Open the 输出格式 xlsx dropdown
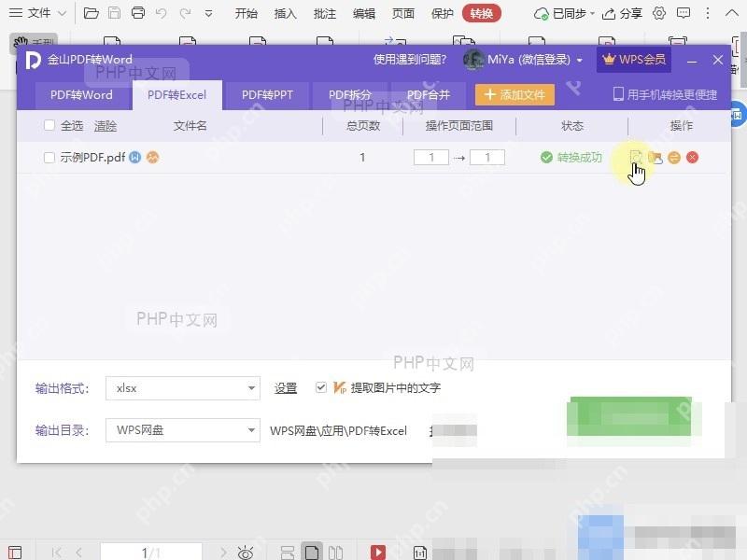This screenshot has width=747, height=560. click(x=183, y=388)
